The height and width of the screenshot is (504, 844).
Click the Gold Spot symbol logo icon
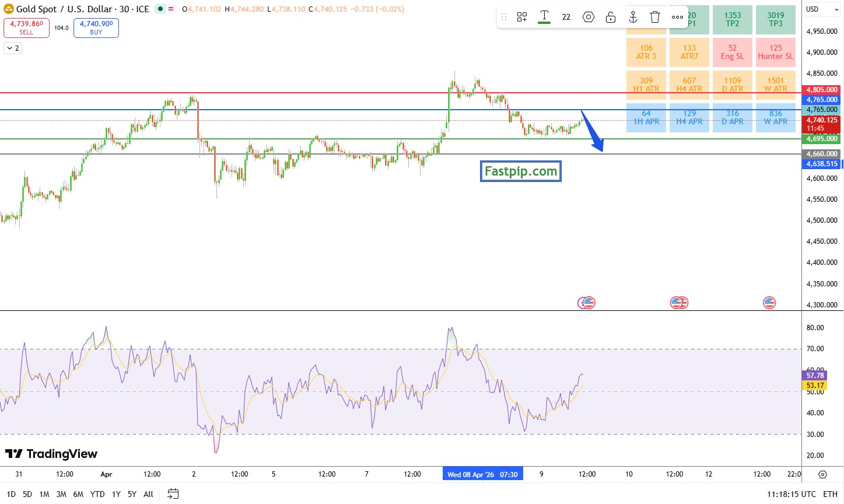(x=8, y=9)
